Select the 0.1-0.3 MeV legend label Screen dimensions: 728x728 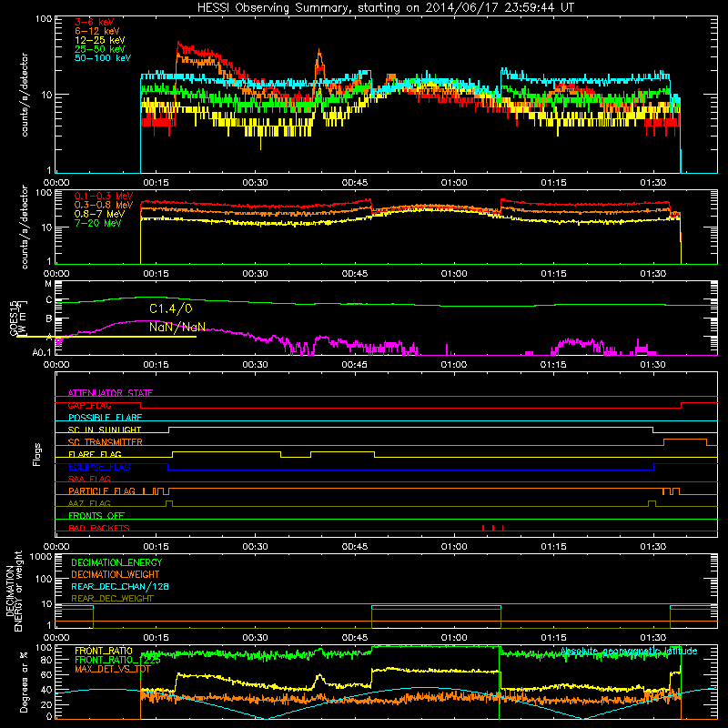point(104,196)
